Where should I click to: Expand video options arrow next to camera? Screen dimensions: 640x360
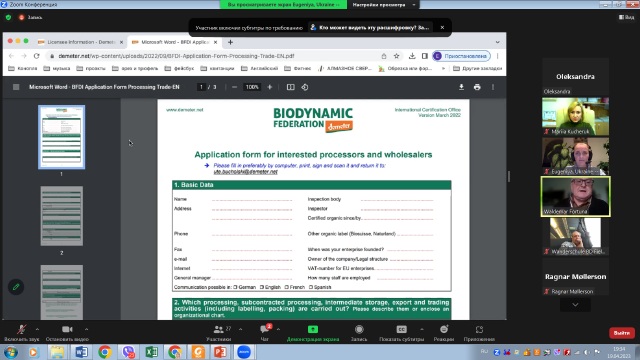tap(86, 329)
